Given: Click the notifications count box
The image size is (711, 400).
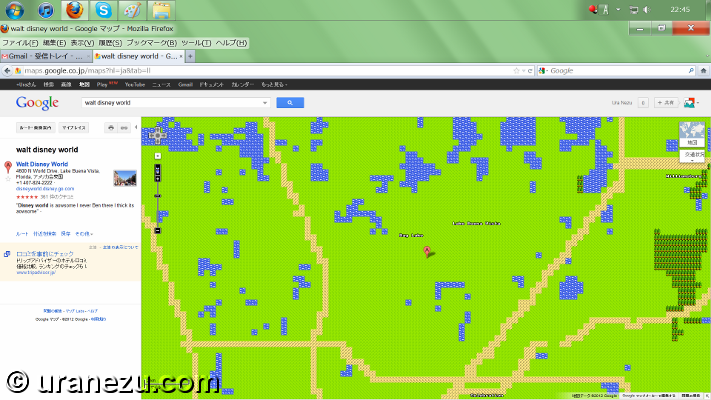Looking at the screenshot, I should pyautogui.click(x=643, y=103).
